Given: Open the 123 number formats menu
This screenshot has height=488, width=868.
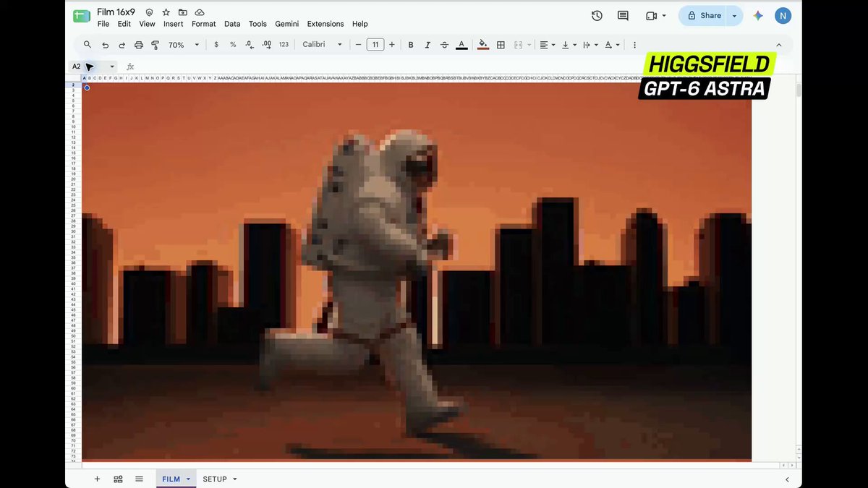Looking at the screenshot, I should 284,45.
